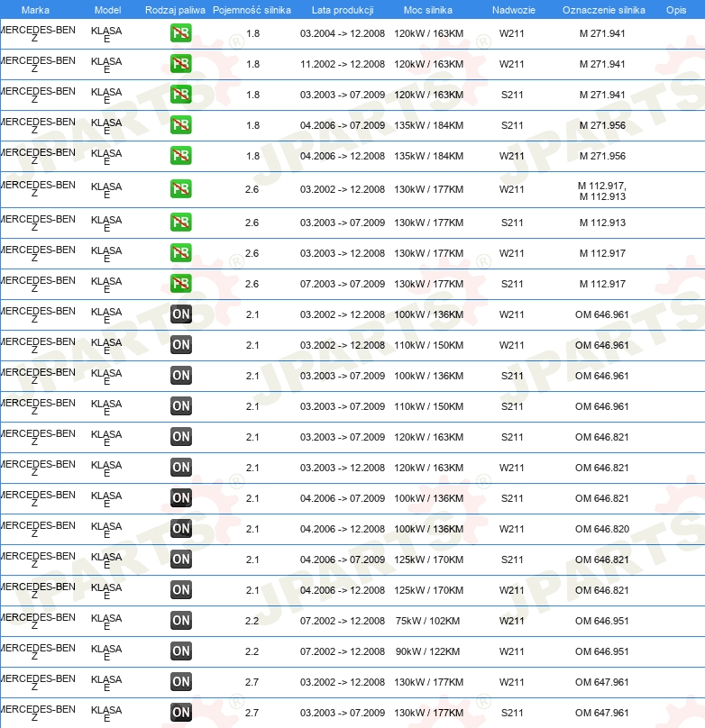The width and height of the screenshot is (705, 728).
Task: Click ON icon in 2.7 W211 OM 647.961 row
Action: pos(180,682)
